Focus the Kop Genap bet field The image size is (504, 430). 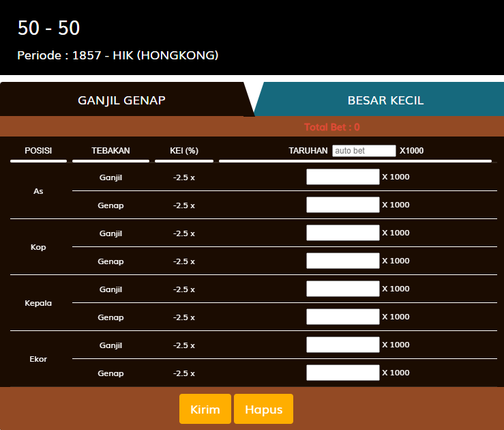point(342,261)
